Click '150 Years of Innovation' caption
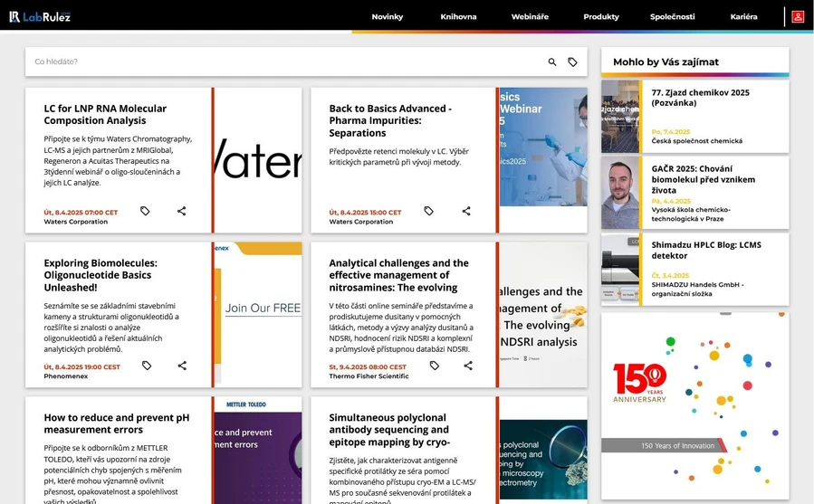Image resolution: width=814 pixels, height=504 pixels. (677, 446)
